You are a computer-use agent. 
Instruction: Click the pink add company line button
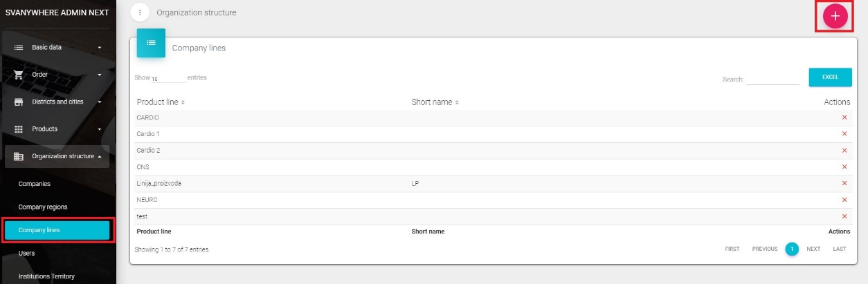pyautogui.click(x=835, y=17)
